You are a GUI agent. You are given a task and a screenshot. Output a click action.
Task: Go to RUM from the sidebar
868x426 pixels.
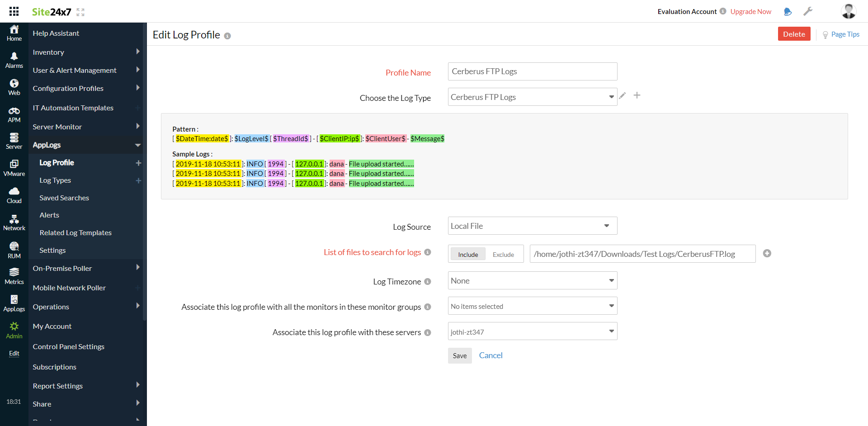(x=14, y=249)
